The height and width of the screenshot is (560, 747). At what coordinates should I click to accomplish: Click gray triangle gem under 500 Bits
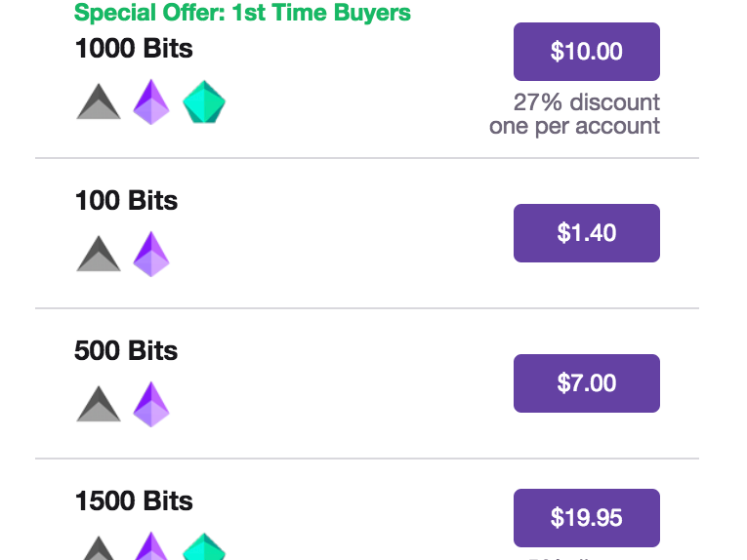coord(99,404)
